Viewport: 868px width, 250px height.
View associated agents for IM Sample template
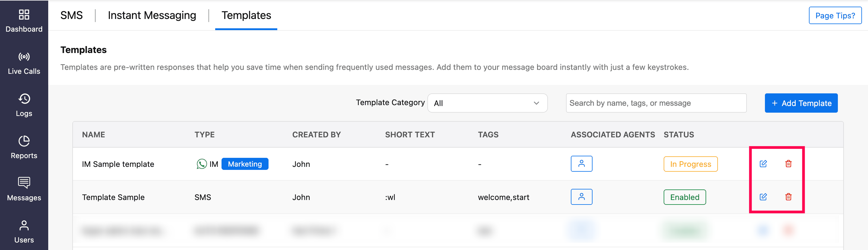click(581, 164)
